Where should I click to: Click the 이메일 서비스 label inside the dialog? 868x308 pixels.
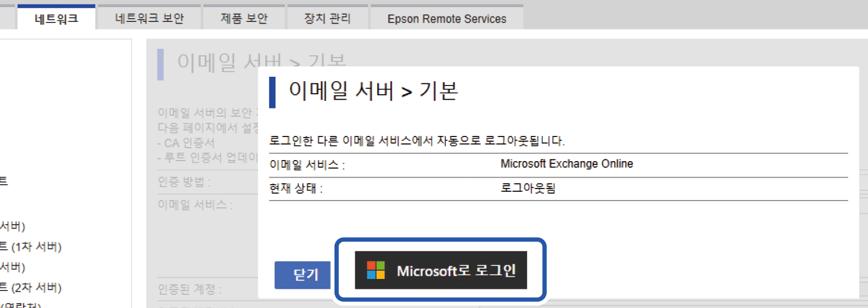[307, 165]
